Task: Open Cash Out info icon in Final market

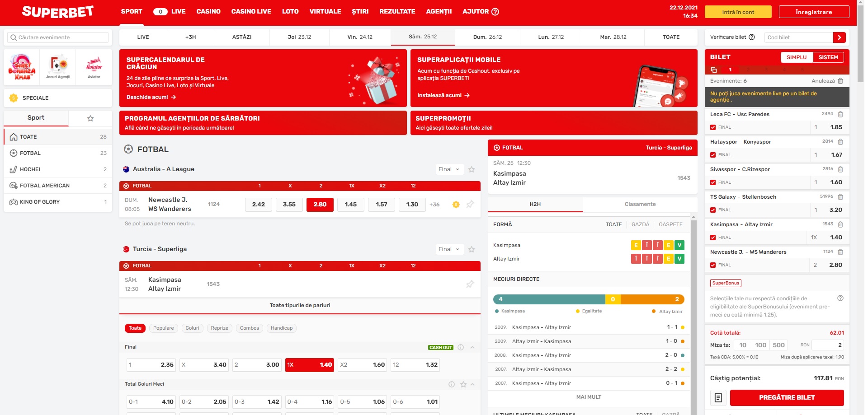Action: point(461,347)
